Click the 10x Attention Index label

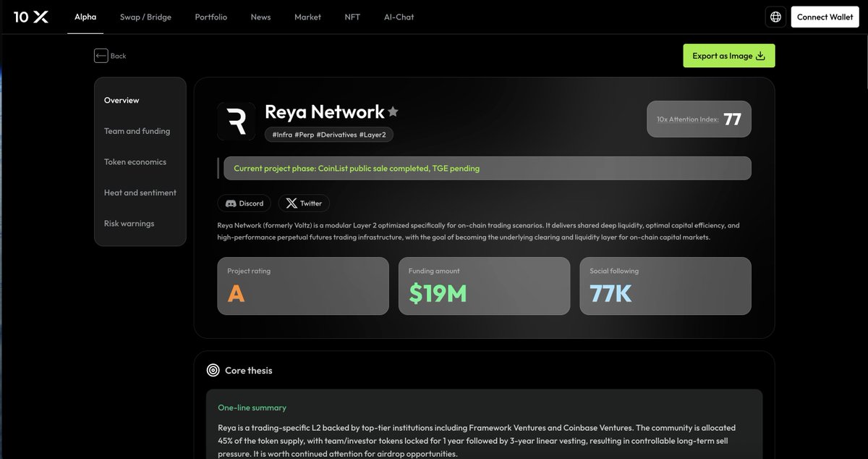tap(687, 119)
